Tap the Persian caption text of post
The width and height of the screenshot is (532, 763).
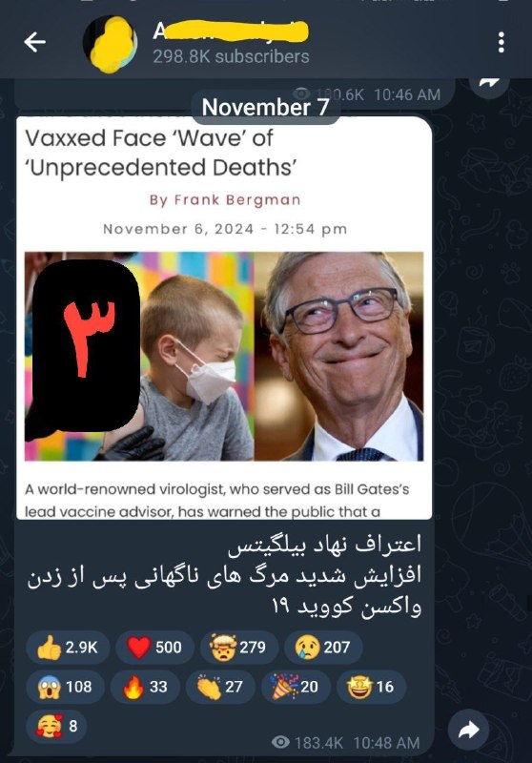tap(225, 575)
